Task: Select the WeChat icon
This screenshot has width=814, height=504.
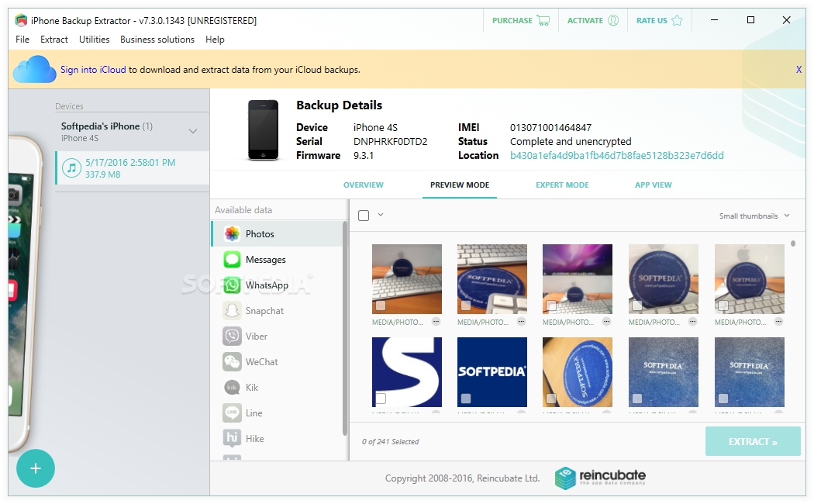Action: click(232, 362)
